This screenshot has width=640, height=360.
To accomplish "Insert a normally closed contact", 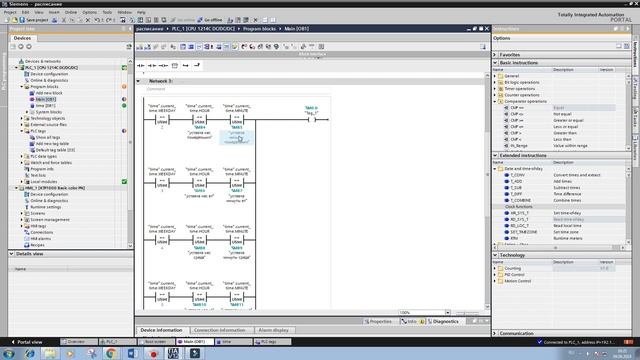I will (x=152, y=65).
